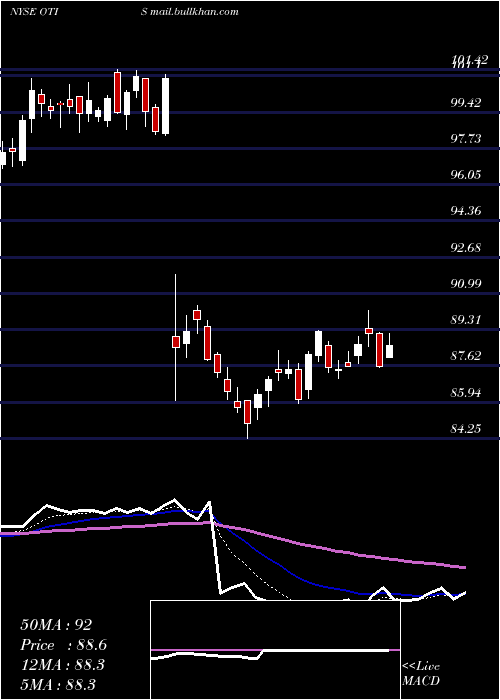Click the 94.36 price axis label
The height and width of the screenshot is (700, 500).
(x=466, y=210)
